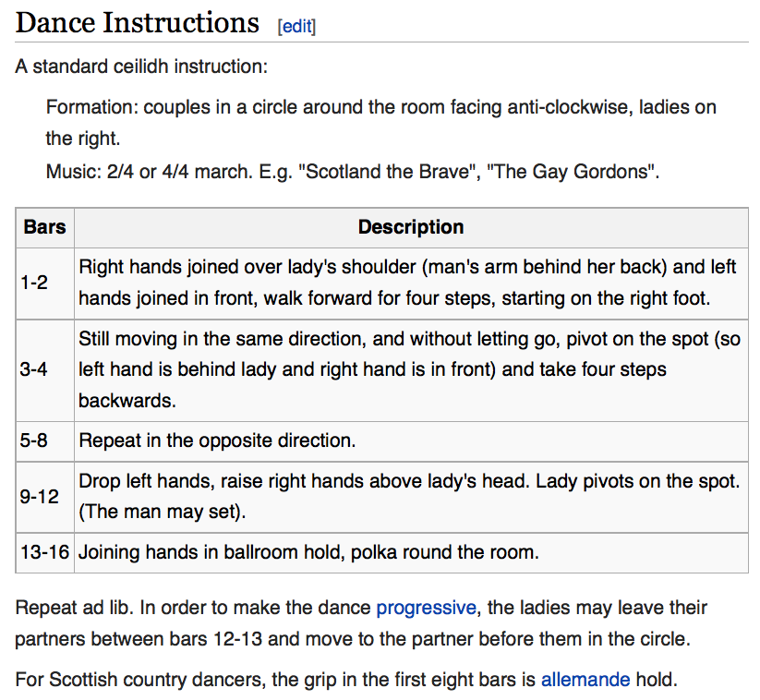The width and height of the screenshot is (760, 700).
Task: Click the '3-4' bars cell
Action: coord(45,370)
